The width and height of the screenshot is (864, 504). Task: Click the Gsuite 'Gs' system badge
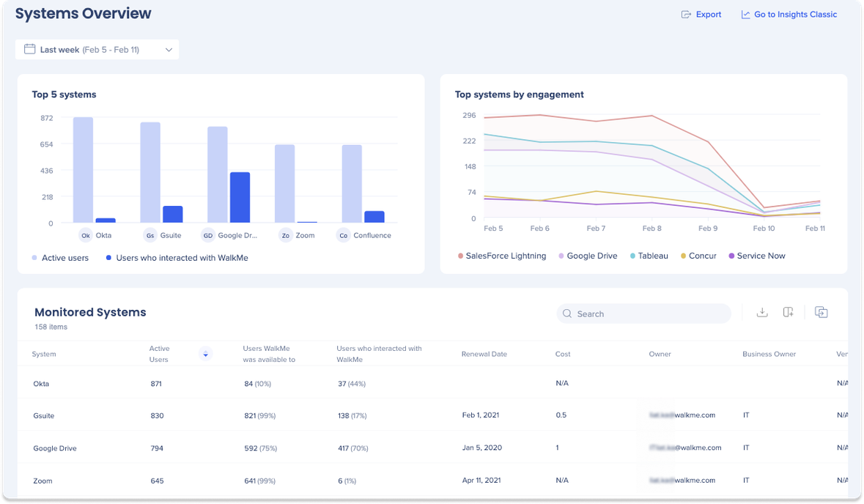click(150, 235)
